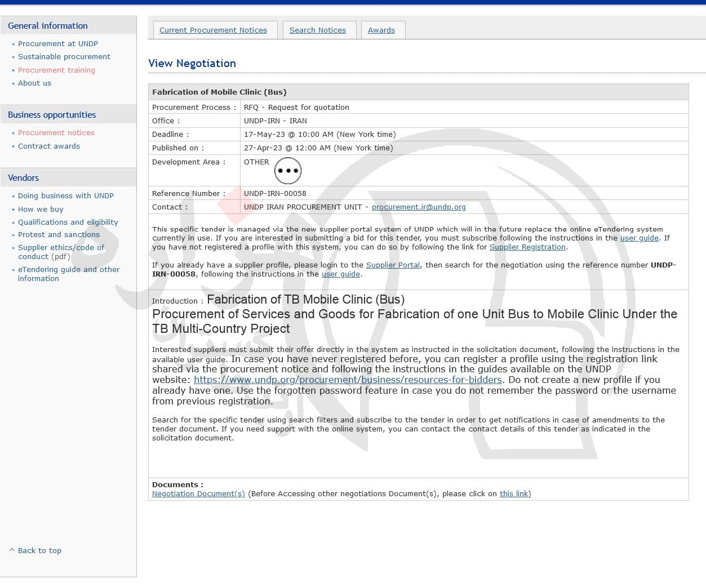Open the Supplier Portal link
This screenshot has width=706, height=588.
click(x=393, y=265)
